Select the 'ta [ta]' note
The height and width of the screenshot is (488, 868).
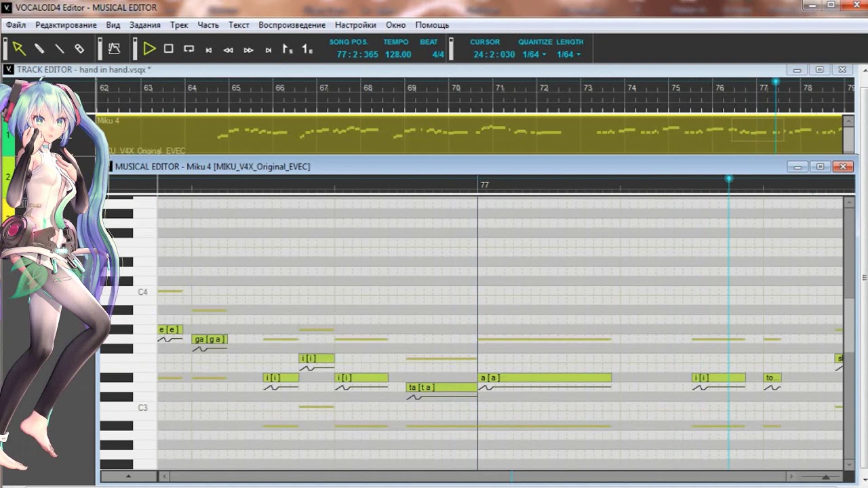point(441,387)
